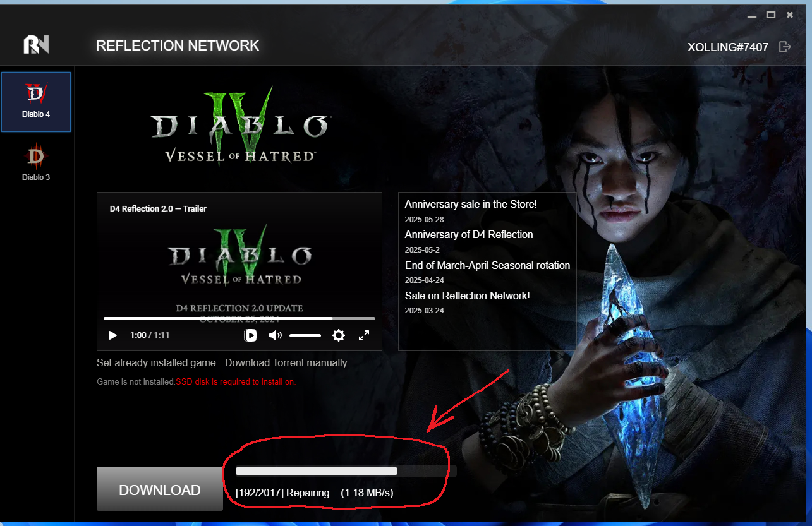
Task: Open Anniversary of D4 Reflection news
Action: tap(469, 234)
